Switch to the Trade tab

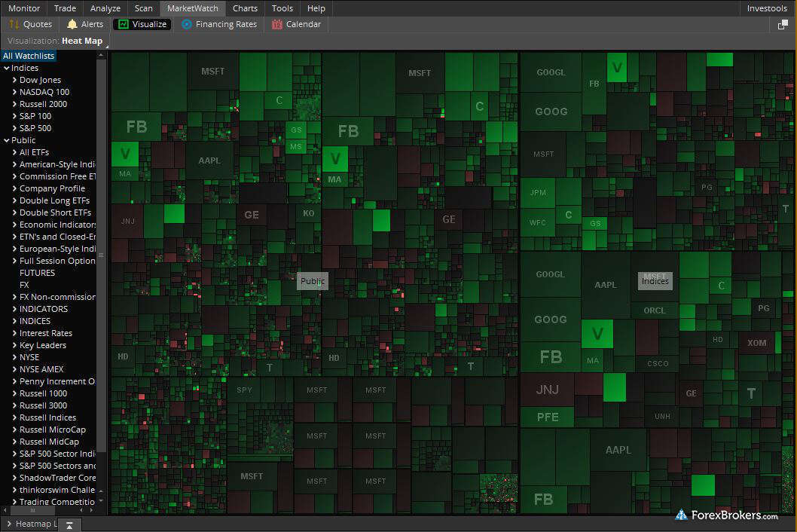point(65,8)
